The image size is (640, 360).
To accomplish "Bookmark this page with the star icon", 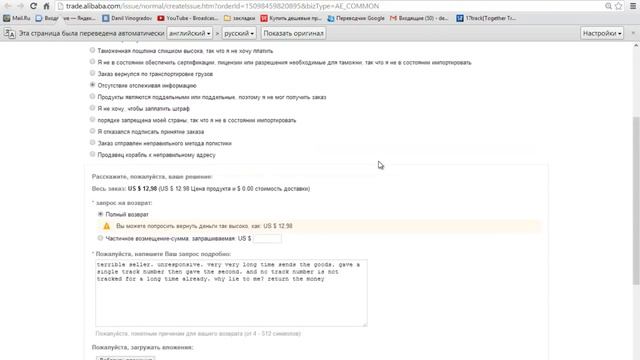I will tap(619, 6).
